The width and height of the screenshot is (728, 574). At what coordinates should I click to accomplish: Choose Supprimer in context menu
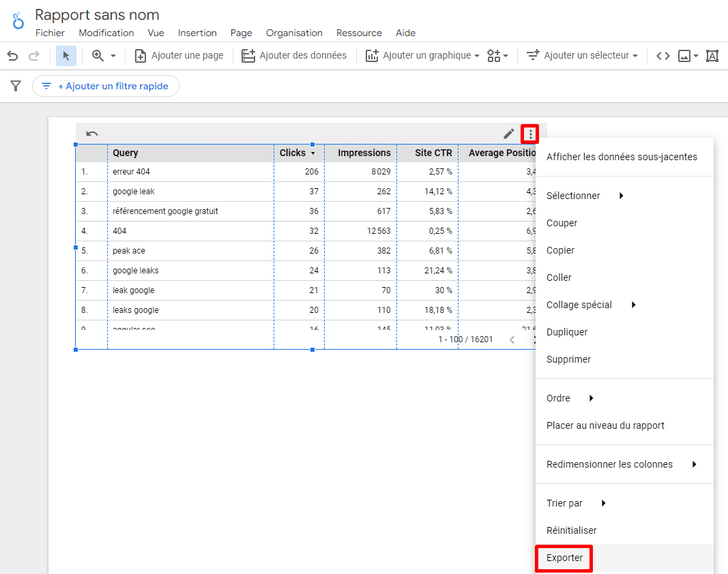pos(624,360)
